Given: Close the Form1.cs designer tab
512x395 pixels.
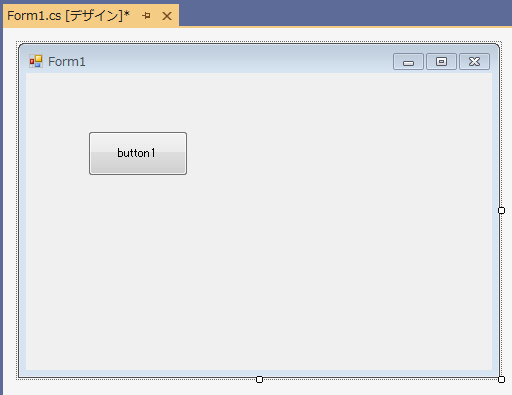Looking at the screenshot, I should pos(167,16).
